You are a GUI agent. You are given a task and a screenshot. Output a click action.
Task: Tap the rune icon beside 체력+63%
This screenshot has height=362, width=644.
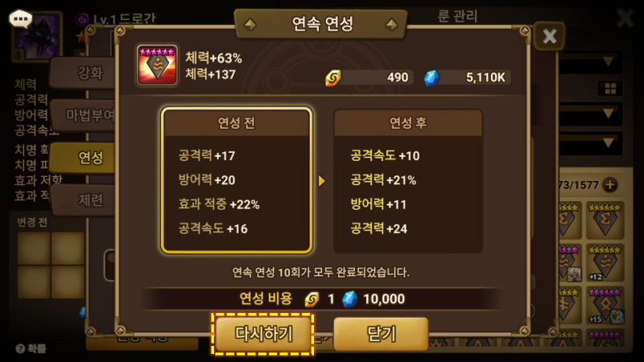(x=157, y=65)
